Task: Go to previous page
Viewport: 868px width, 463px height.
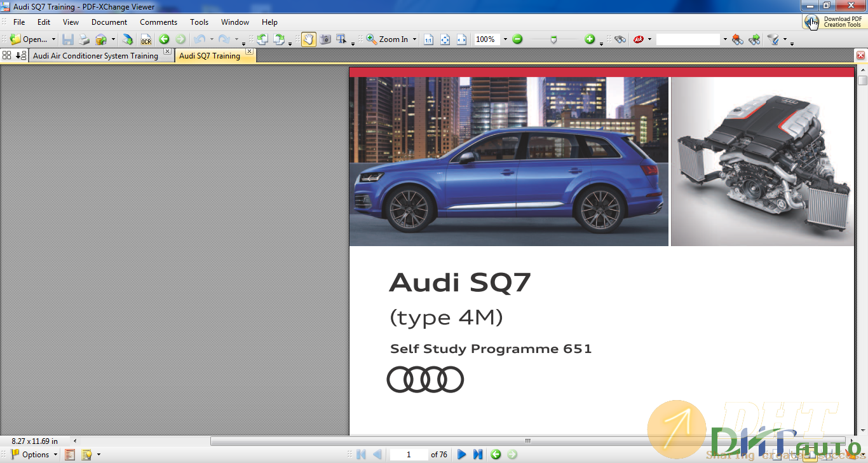Action: click(x=377, y=454)
